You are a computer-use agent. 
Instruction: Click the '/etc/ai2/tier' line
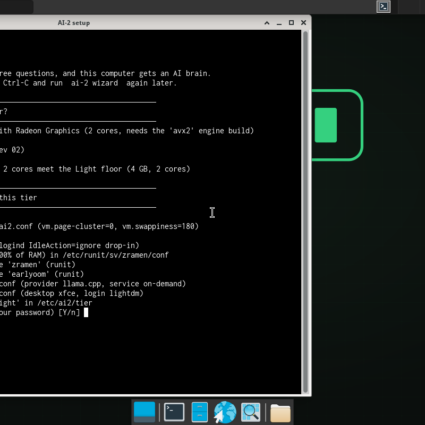[x=46, y=303]
